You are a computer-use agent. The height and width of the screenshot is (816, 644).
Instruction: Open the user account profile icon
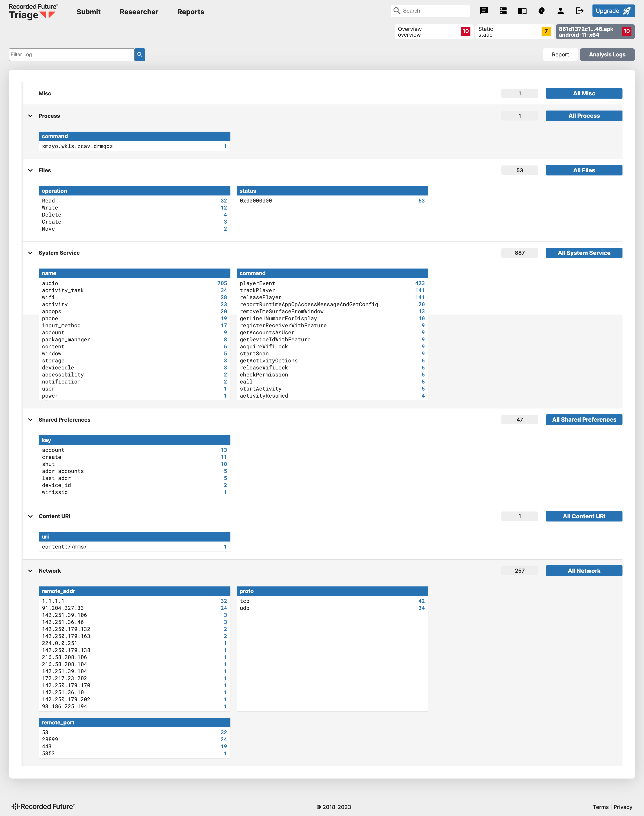pos(561,11)
